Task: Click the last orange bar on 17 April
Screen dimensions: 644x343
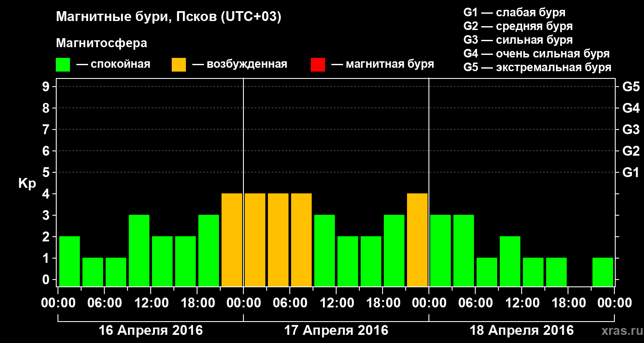Action: pyautogui.click(x=417, y=240)
